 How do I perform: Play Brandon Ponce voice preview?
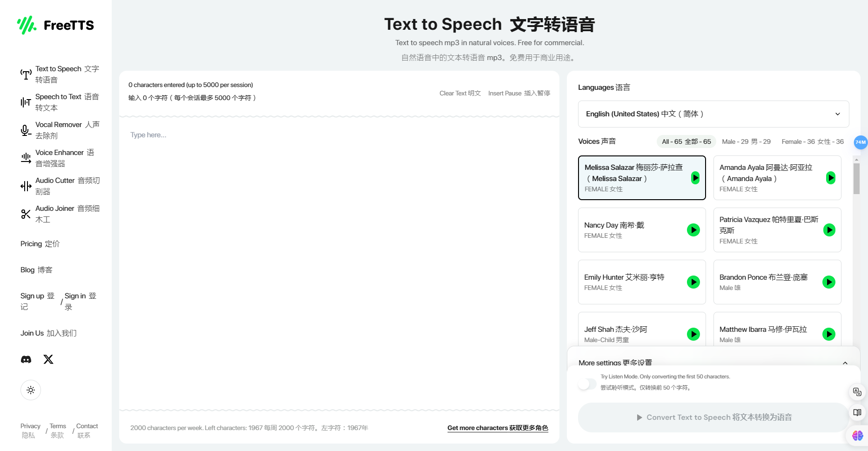click(829, 282)
